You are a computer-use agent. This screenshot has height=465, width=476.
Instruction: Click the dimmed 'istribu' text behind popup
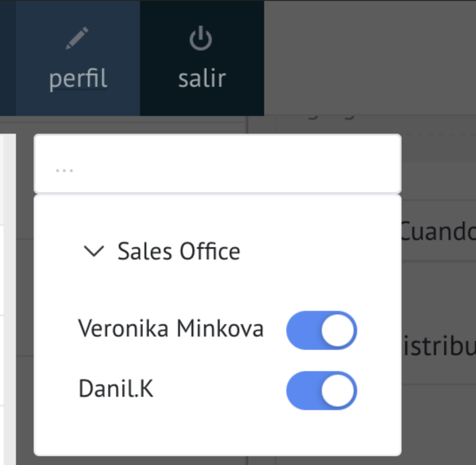point(439,346)
